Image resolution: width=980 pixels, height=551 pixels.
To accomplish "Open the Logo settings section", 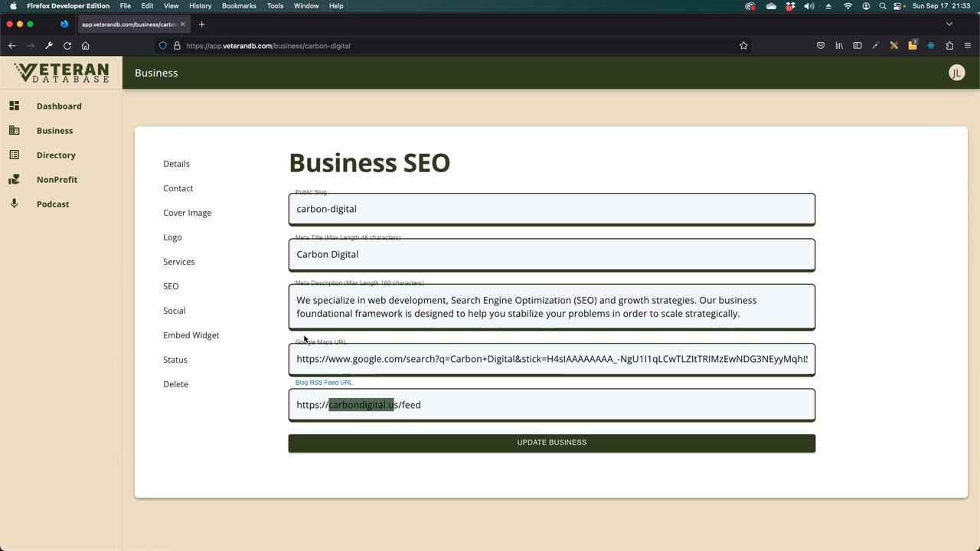I will 172,237.
